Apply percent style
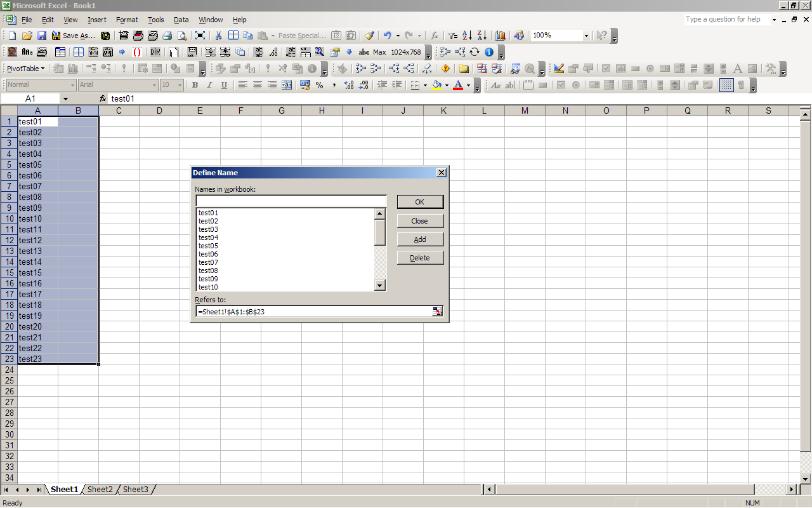The height and width of the screenshot is (508, 812). (319, 85)
